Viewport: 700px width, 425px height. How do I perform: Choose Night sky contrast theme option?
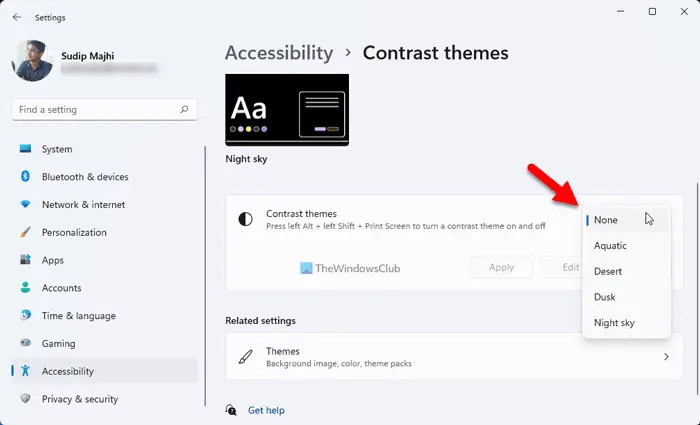614,323
